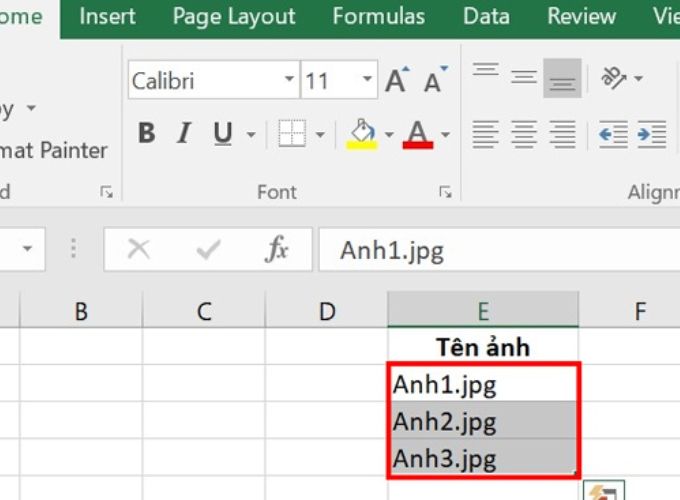Increase font size with large A icon
680x500 pixels.
pos(397,80)
